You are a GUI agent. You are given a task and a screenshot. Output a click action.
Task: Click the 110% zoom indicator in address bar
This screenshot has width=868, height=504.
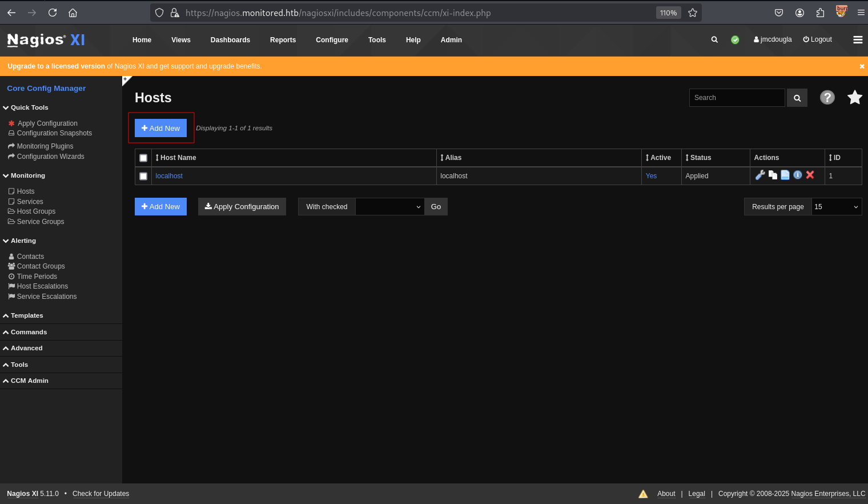[668, 13]
